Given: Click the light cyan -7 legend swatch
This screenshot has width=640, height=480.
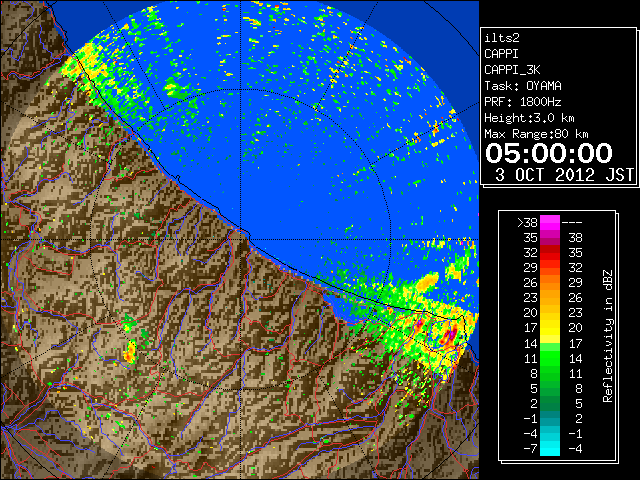Looking at the screenshot, I should 550,449.
